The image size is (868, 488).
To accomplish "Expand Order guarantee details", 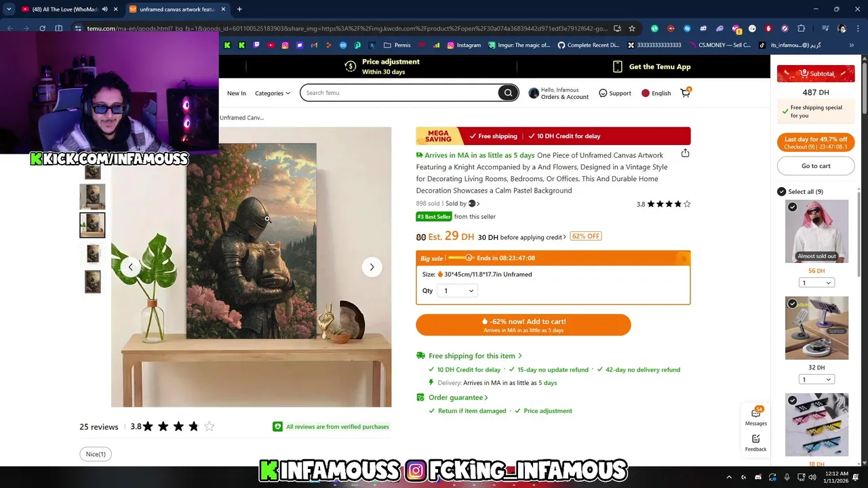I will click(458, 397).
